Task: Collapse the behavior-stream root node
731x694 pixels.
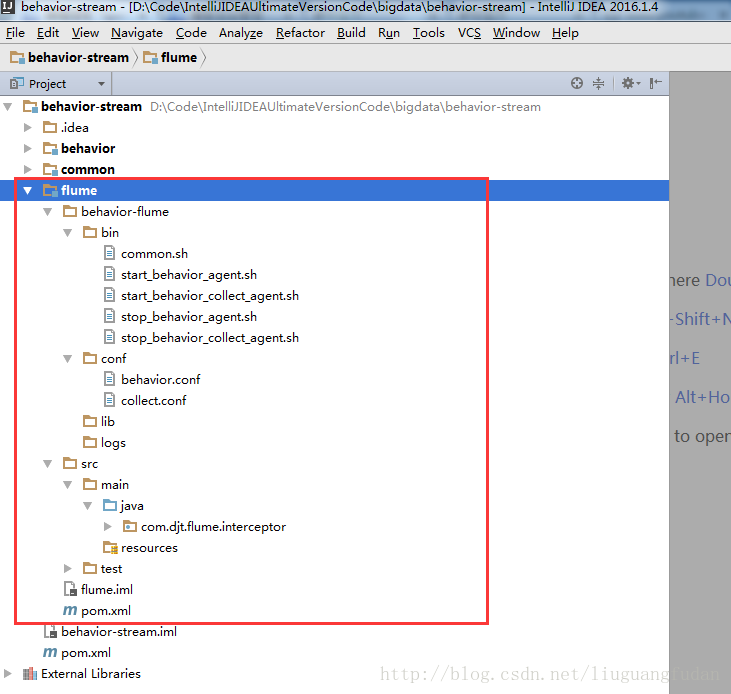Action: [8, 107]
